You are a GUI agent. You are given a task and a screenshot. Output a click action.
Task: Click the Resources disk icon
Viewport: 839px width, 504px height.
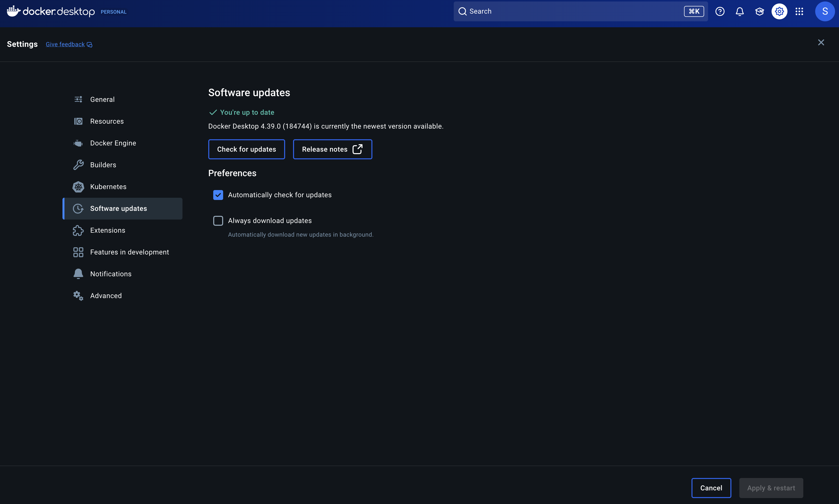78,121
